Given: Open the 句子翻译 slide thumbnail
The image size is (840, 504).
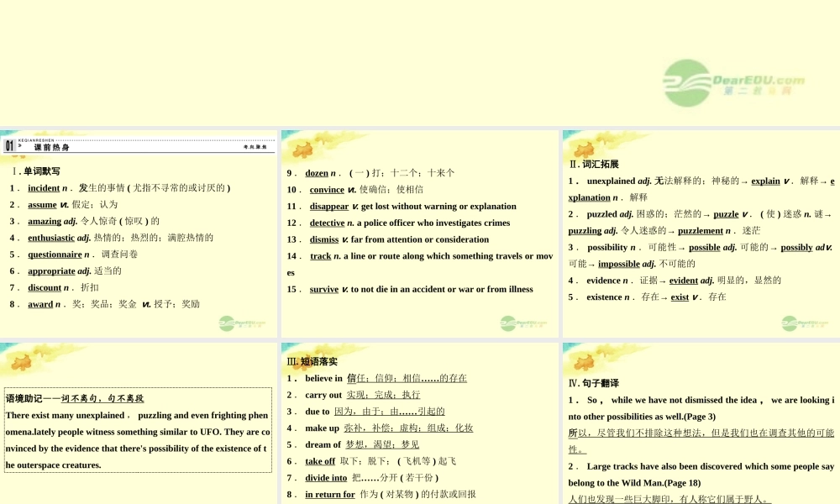Looking at the screenshot, I should coord(701,423).
